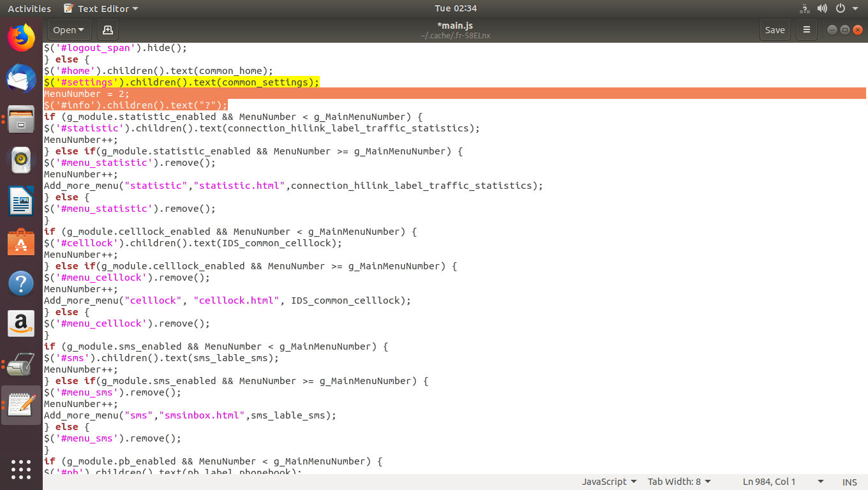Click the $('#info').children().text("?") line
The image size is (868, 490).
coord(136,105)
